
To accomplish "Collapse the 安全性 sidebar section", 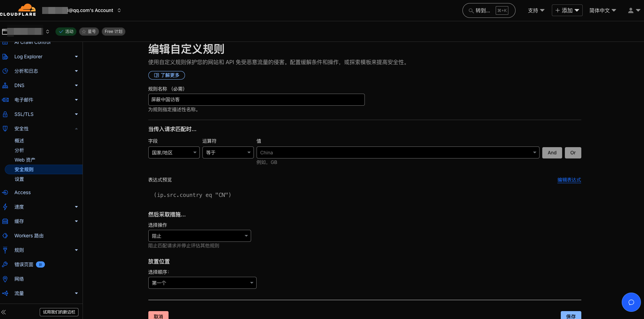I will click(x=76, y=129).
